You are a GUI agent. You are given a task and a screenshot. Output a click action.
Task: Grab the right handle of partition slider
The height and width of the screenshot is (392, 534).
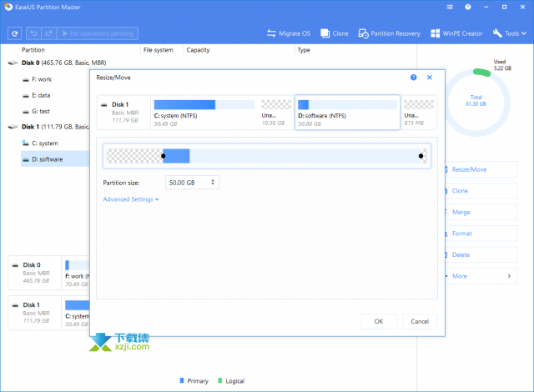(421, 156)
